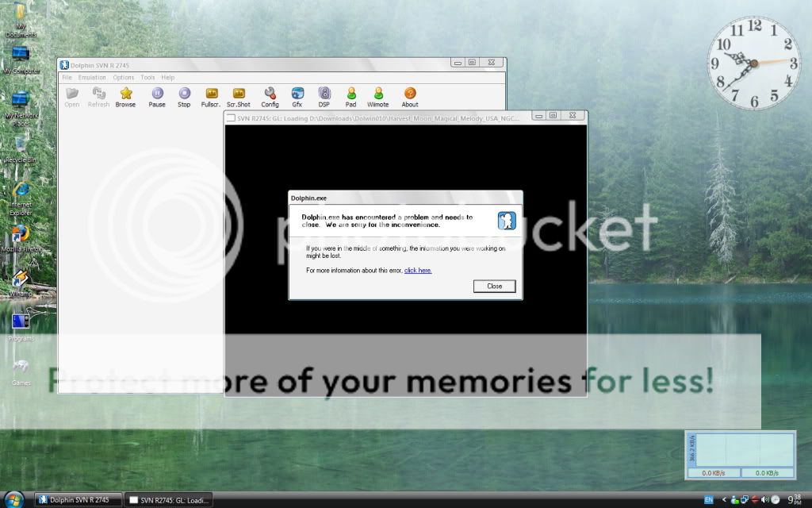This screenshot has width=812, height=508.
Task: Open the Options menu
Action: click(x=124, y=77)
